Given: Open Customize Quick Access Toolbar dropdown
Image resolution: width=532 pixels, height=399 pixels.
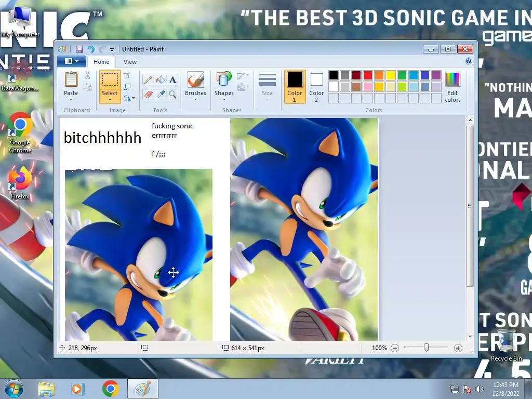Looking at the screenshot, I should click(112, 49).
